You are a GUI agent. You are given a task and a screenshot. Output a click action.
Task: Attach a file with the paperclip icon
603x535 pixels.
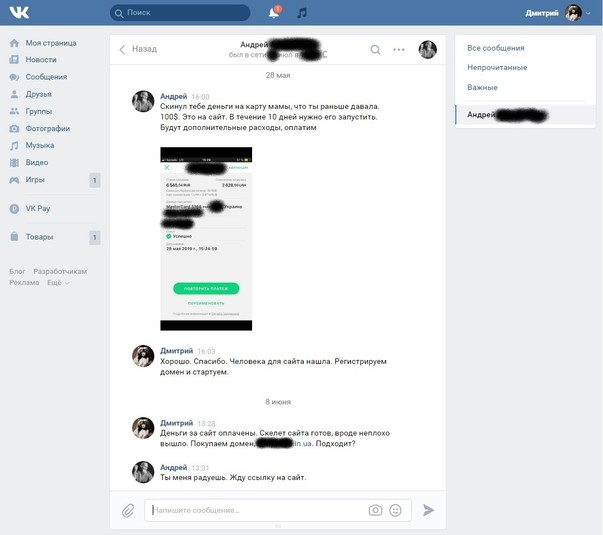coord(128,510)
